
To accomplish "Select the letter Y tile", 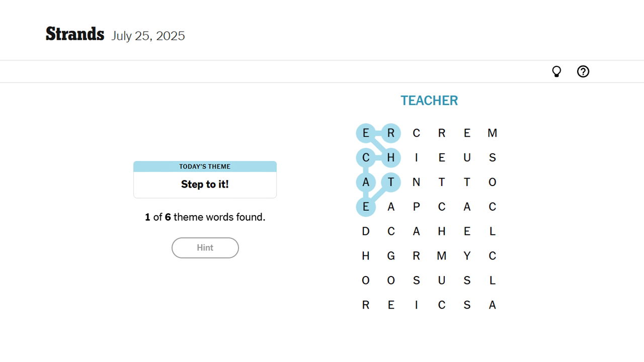I will click(x=467, y=256).
